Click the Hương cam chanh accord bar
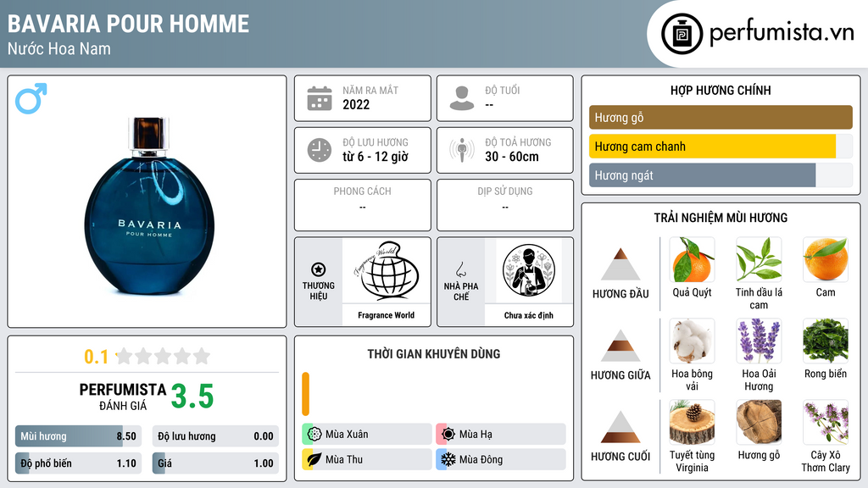This screenshot has height=488, width=868. [x=721, y=147]
